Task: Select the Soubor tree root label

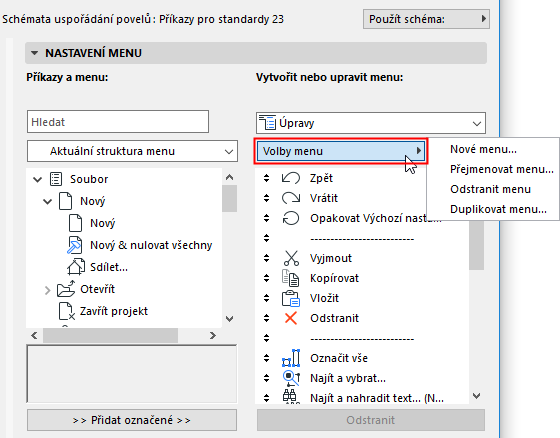Action: [89, 179]
